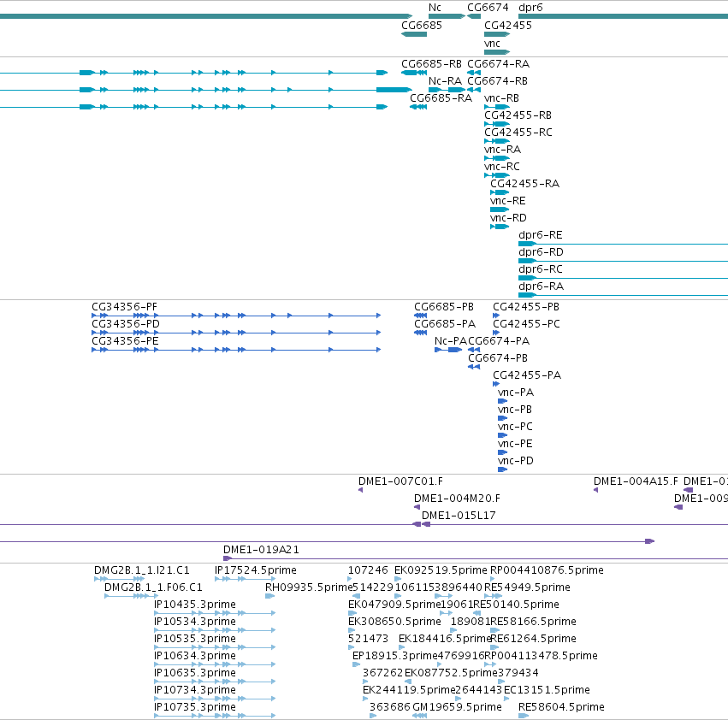The width and height of the screenshot is (728, 720).
Task: Select the CG6685 gene label
Action: [x=422, y=25]
